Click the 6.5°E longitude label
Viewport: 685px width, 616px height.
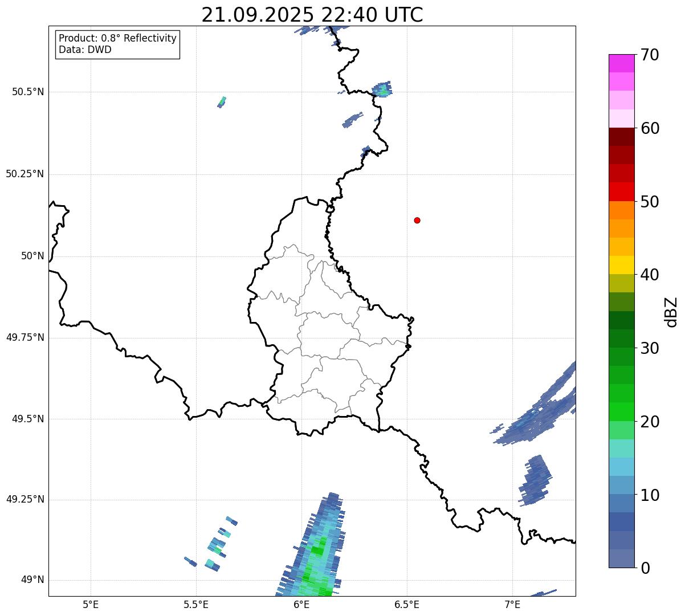tap(407, 604)
